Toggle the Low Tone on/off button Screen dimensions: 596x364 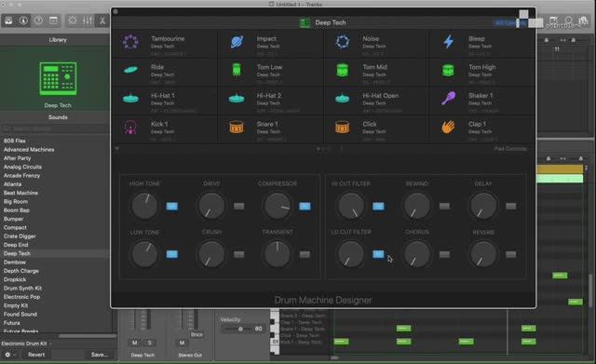click(171, 254)
